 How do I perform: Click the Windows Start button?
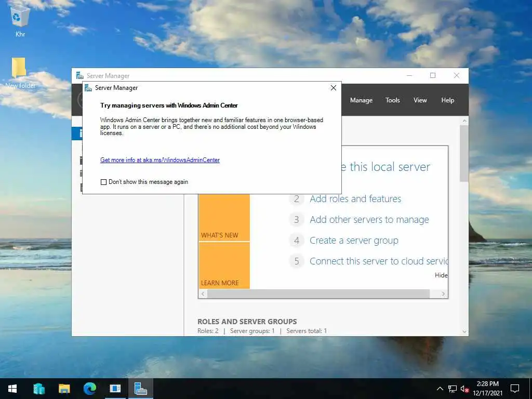[12, 389]
